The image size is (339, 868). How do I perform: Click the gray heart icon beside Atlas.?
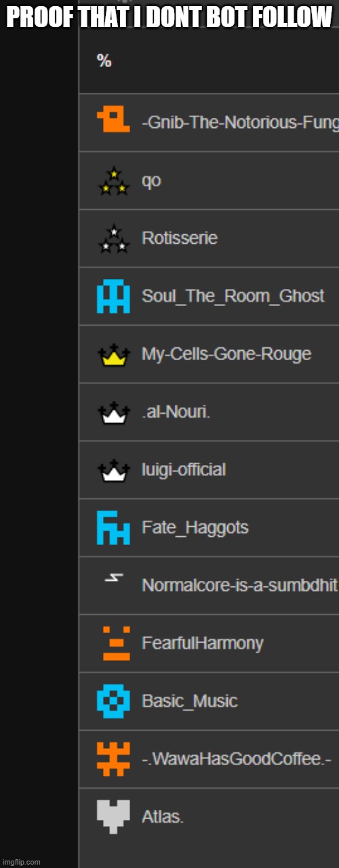pos(113,816)
